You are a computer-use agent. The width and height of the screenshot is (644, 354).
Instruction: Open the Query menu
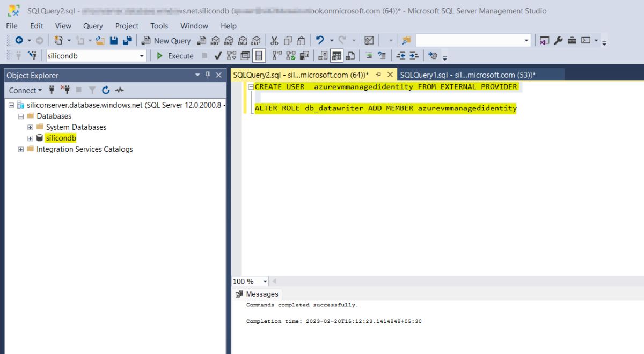[x=93, y=25]
